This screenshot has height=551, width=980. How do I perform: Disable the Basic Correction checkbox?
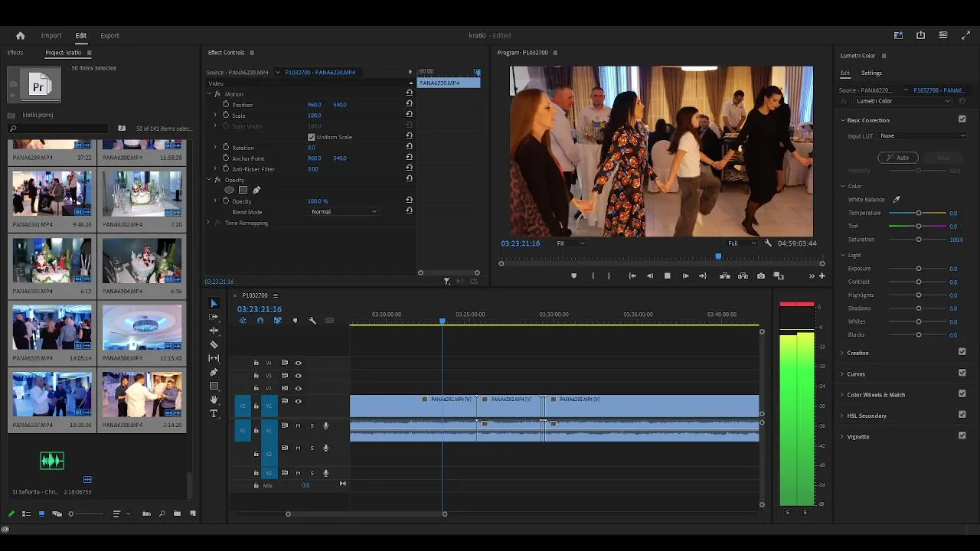coord(962,119)
